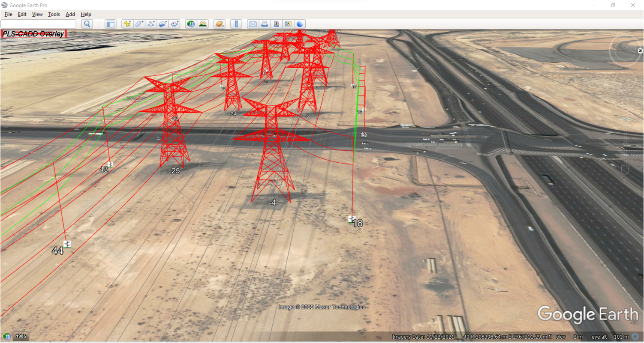Add a new placemark
The width and height of the screenshot is (644, 343).
(x=127, y=24)
